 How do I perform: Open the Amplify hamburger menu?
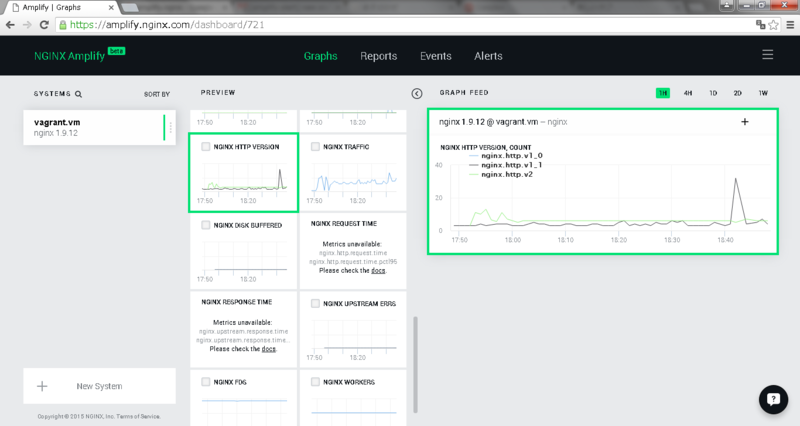click(767, 55)
